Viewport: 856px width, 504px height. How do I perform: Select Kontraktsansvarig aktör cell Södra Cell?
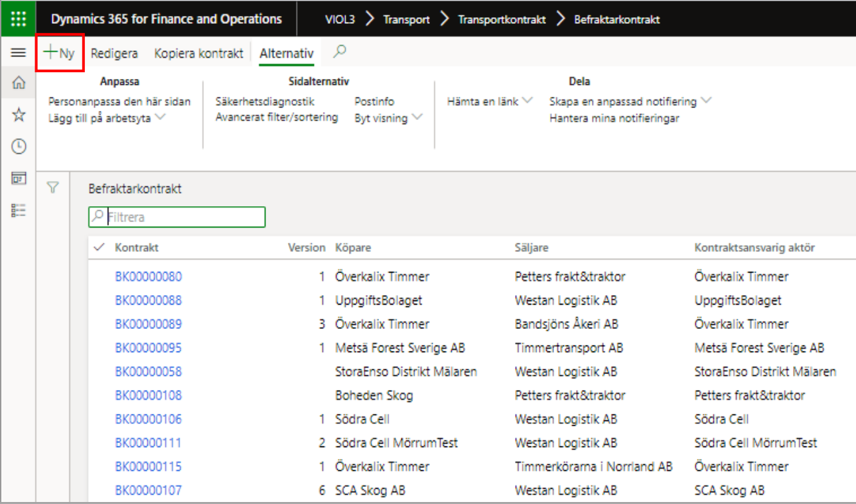tap(721, 419)
